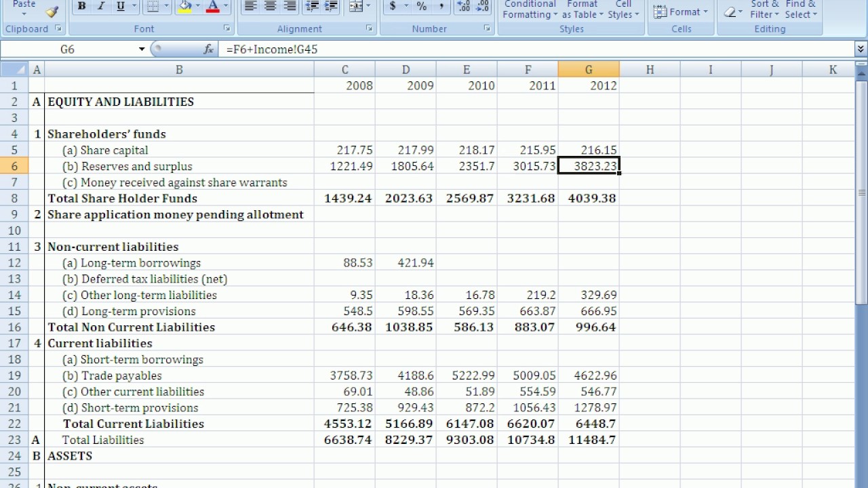Select the 2012 year header cell
The height and width of the screenshot is (488, 868).
589,85
